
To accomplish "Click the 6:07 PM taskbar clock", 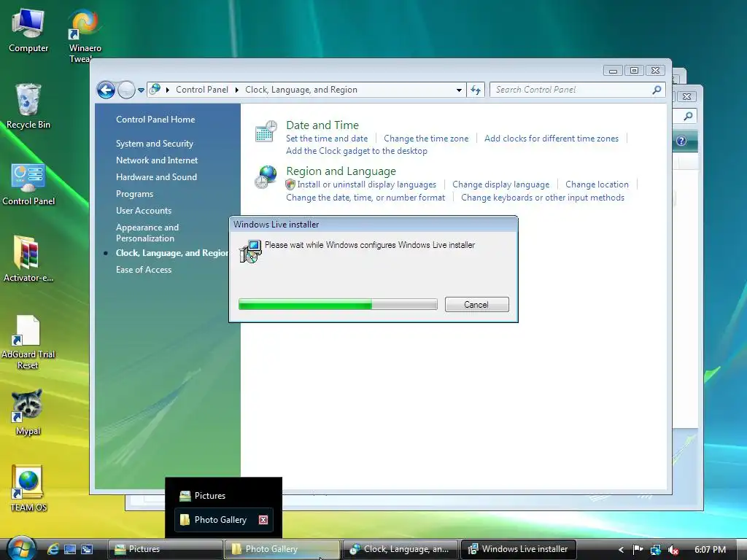I will pyautogui.click(x=710, y=550).
